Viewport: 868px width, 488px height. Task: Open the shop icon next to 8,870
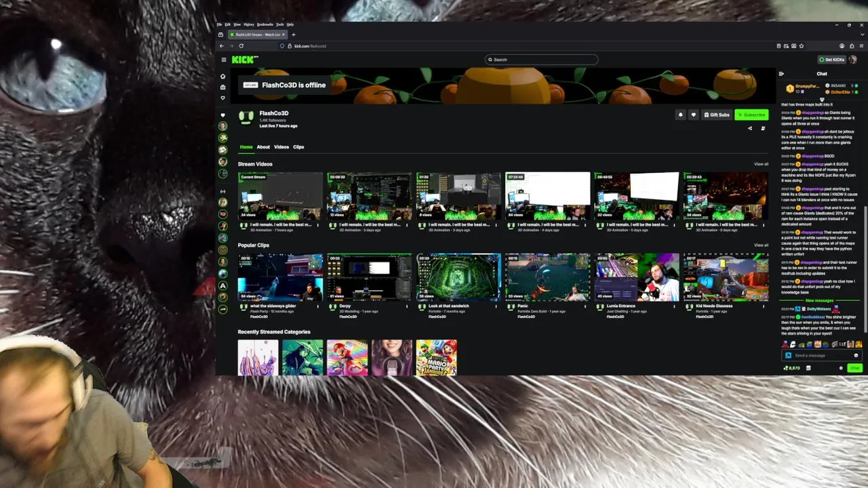point(808,368)
